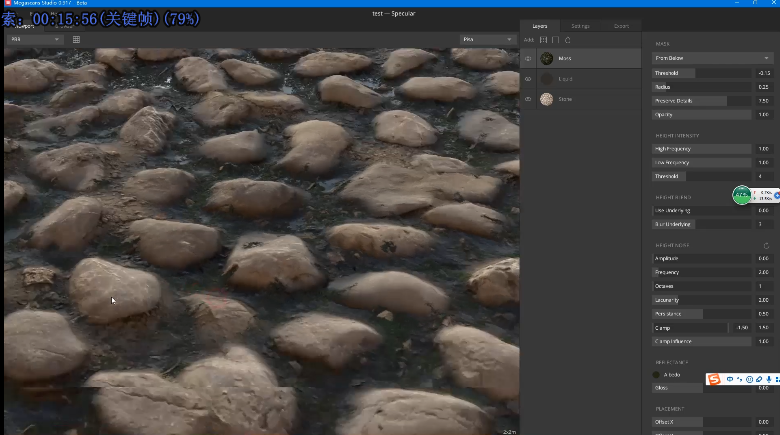Click the green network speed widget
Screen dimensions: 780x435
point(742,195)
